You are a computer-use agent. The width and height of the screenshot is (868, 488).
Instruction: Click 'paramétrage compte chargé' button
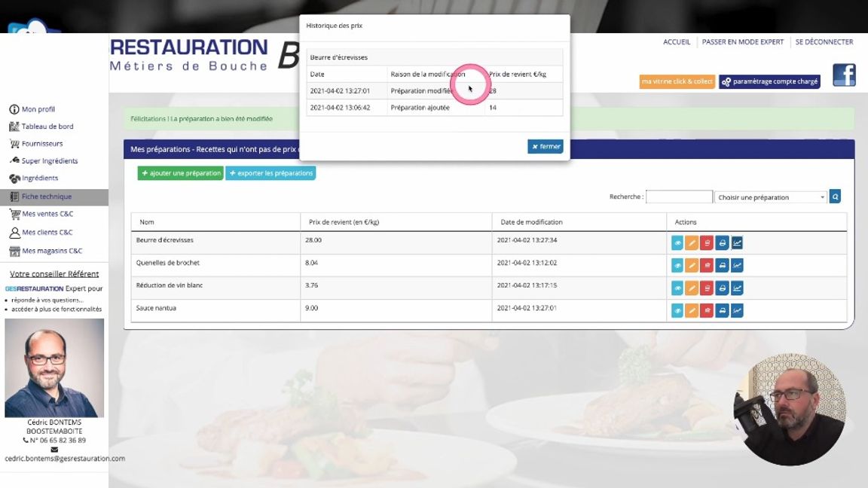pos(769,81)
